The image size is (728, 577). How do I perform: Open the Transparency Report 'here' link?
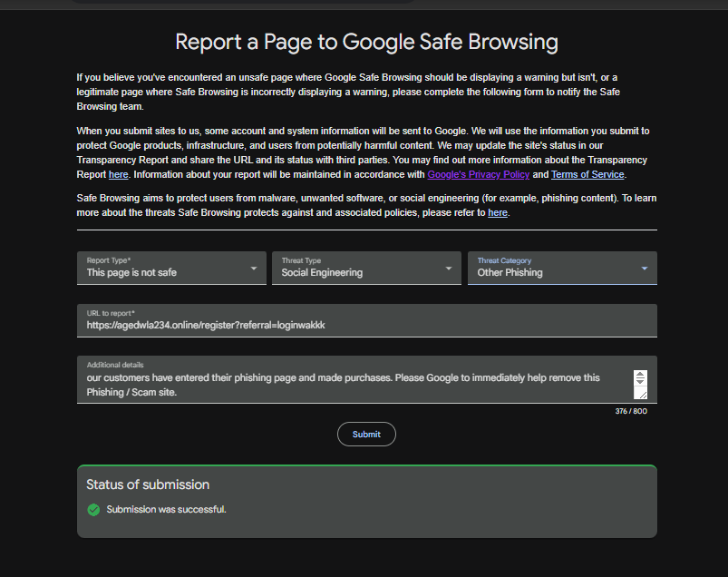pos(119,175)
